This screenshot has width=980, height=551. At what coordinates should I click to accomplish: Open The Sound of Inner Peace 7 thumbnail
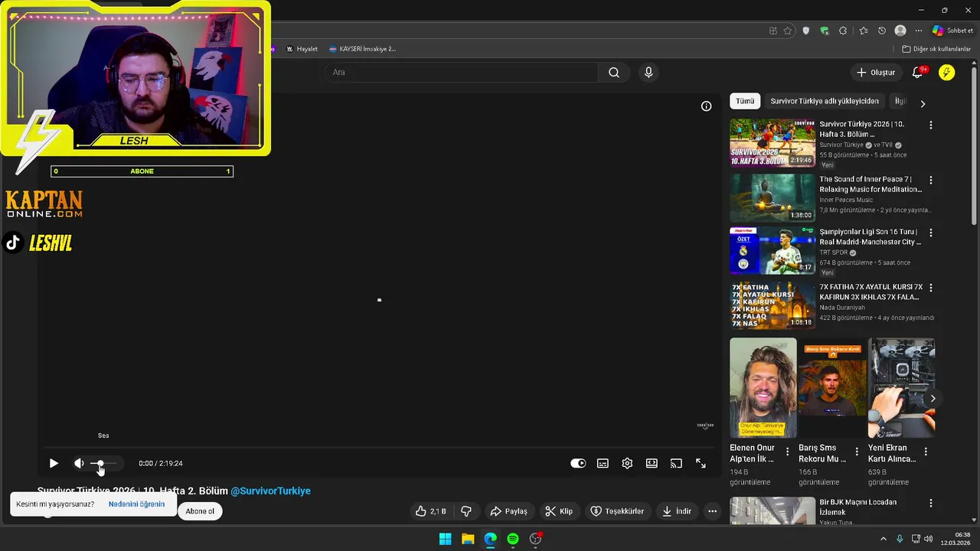pos(772,197)
